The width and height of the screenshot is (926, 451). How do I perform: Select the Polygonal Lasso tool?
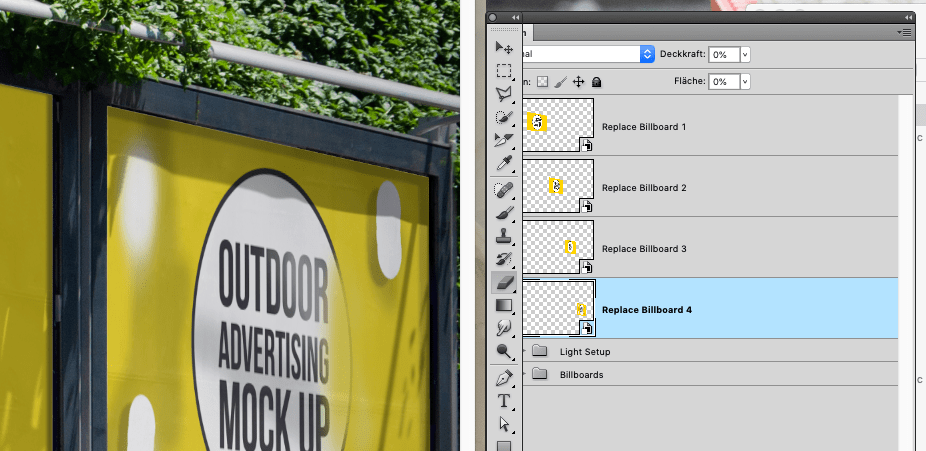pos(504,93)
